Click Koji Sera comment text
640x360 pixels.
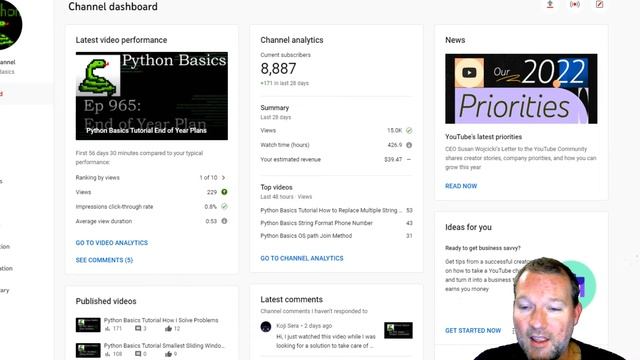(x=326, y=341)
